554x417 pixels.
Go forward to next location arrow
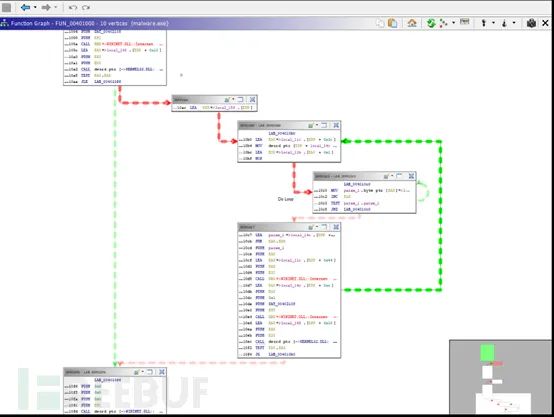(x=46, y=7)
